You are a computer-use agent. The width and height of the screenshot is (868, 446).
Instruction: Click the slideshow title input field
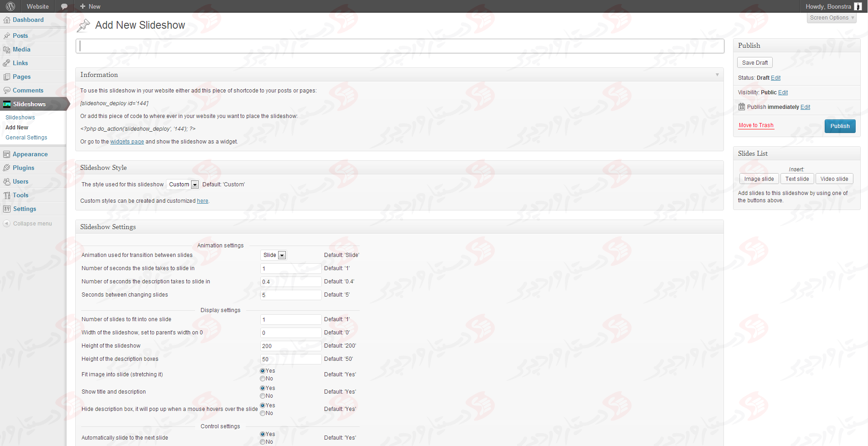pyautogui.click(x=399, y=46)
